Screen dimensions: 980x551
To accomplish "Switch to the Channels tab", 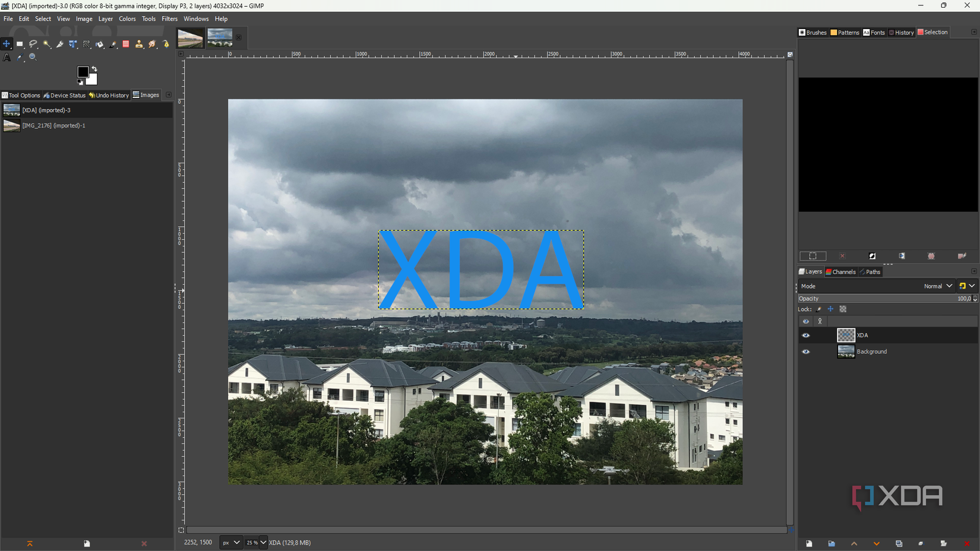I will 840,272.
